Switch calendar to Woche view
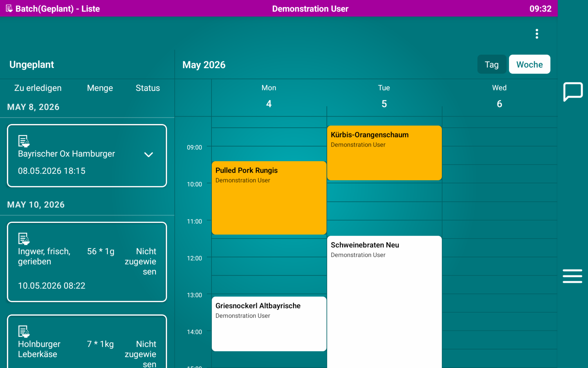Image resolution: width=588 pixels, height=368 pixels. coord(530,64)
